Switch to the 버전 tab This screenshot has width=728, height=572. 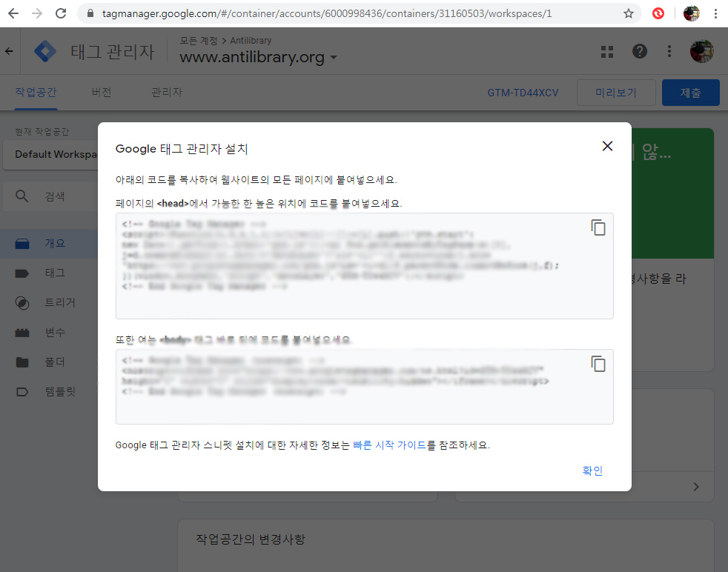click(x=102, y=93)
